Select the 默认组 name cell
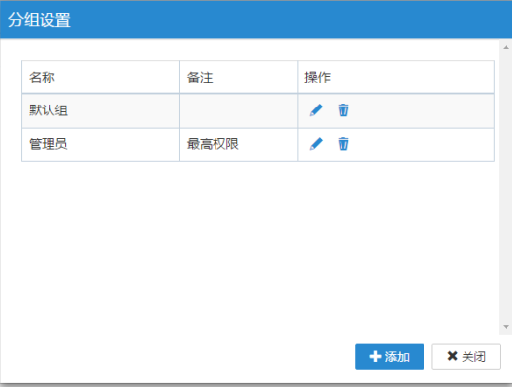 [100, 111]
